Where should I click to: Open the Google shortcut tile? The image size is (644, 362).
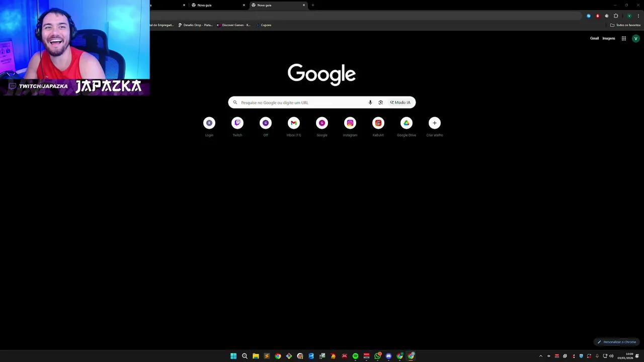pyautogui.click(x=322, y=127)
